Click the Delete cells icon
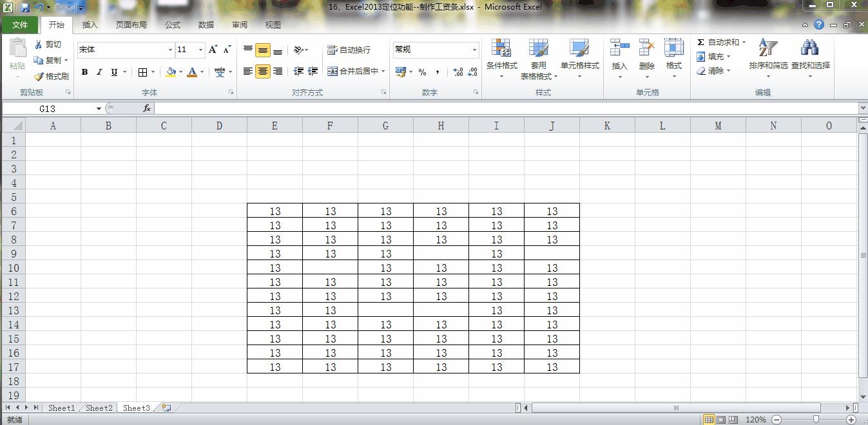Image resolution: width=868 pixels, height=425 pixels. tap(646, 49)
